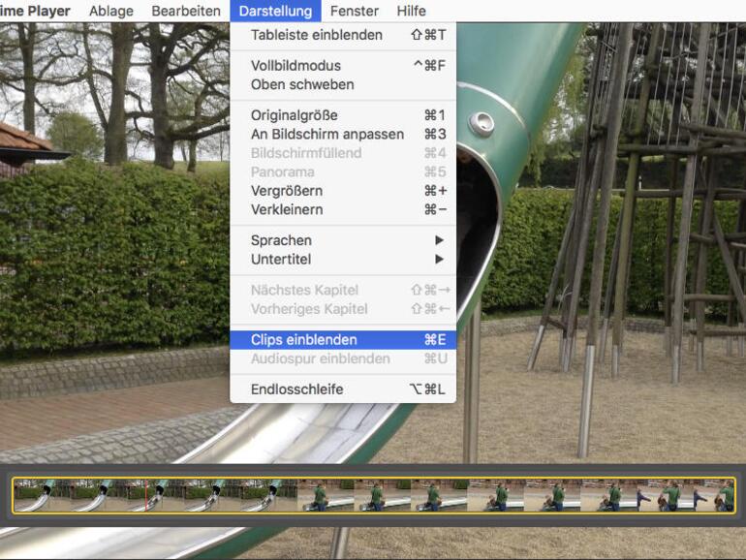Select An Bildschirm anpassen

tap(343, 134)
